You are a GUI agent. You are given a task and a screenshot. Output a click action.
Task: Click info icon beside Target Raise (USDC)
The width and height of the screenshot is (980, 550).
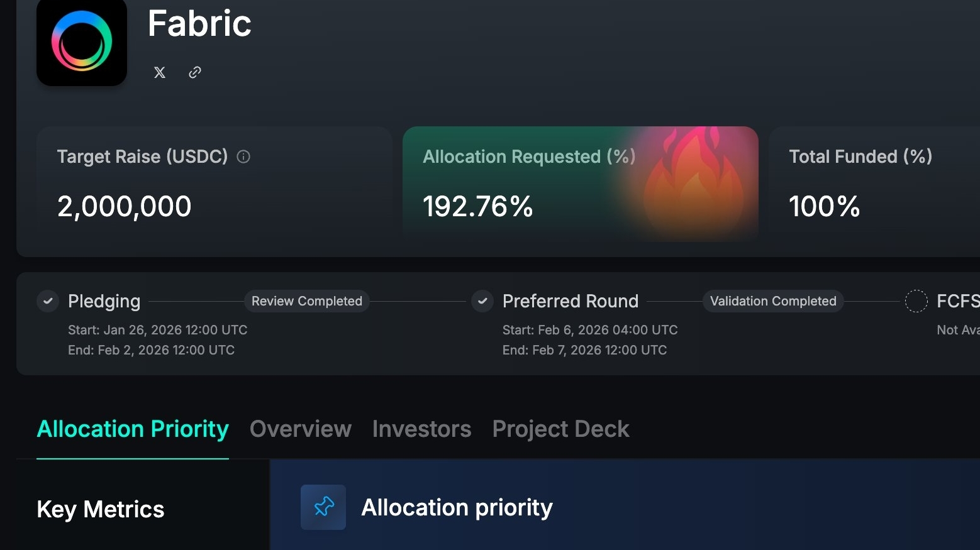point(243,157)
